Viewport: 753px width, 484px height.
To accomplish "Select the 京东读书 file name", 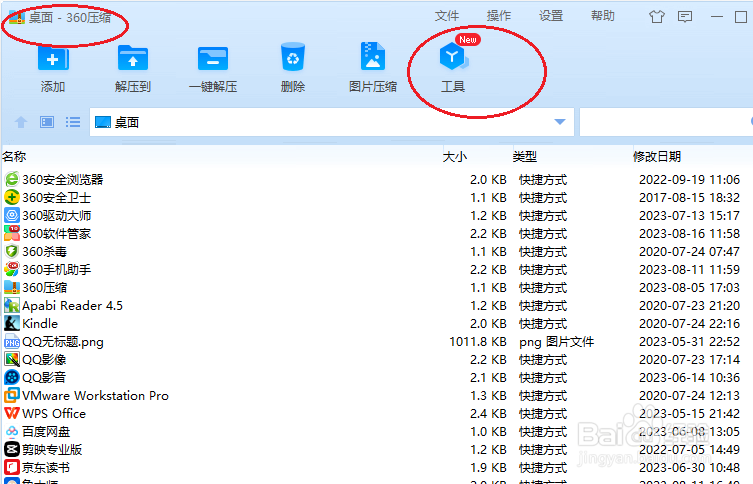I will [x=46, y=468].
